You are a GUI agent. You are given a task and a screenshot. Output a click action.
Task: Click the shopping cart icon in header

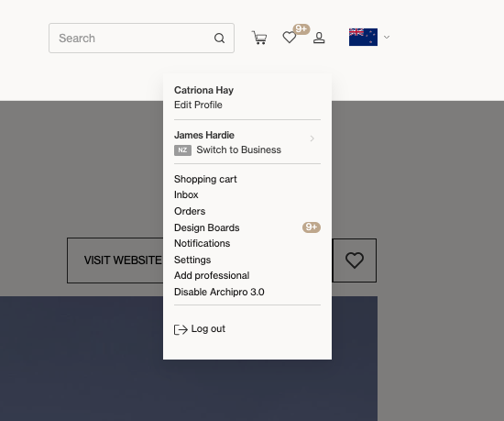tap(259, 38)
